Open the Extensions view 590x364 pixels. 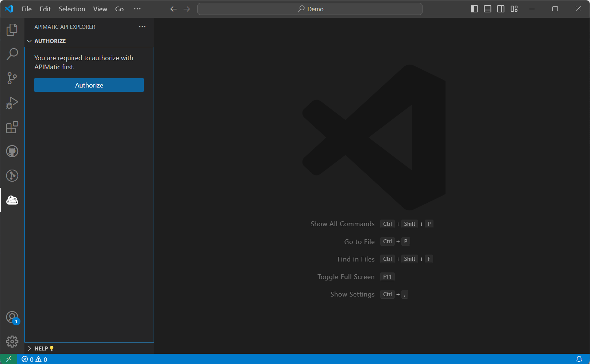pyautogui.click(x=12, y=127)
